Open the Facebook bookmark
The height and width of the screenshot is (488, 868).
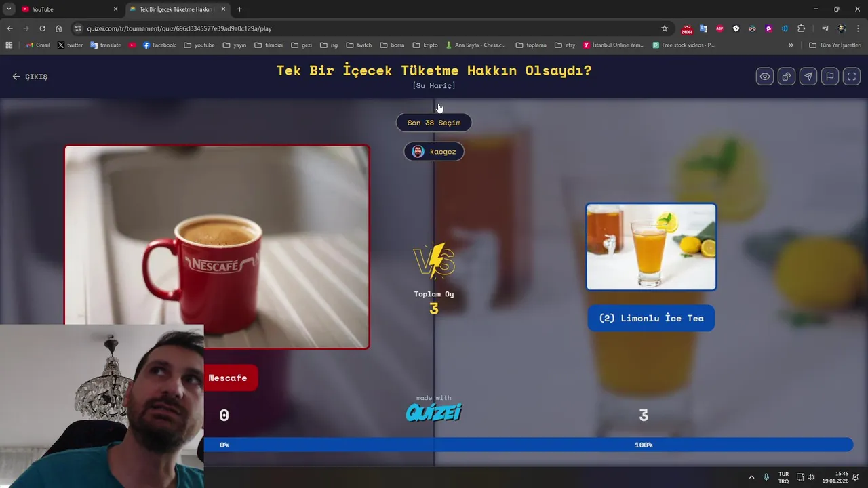(x=159, y=45)
